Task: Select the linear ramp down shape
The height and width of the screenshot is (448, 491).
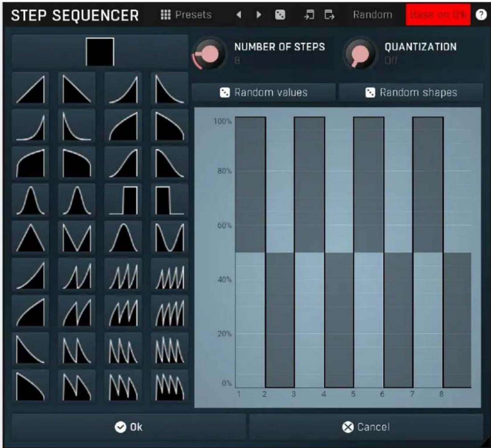Action: click(x=77, y=89)
